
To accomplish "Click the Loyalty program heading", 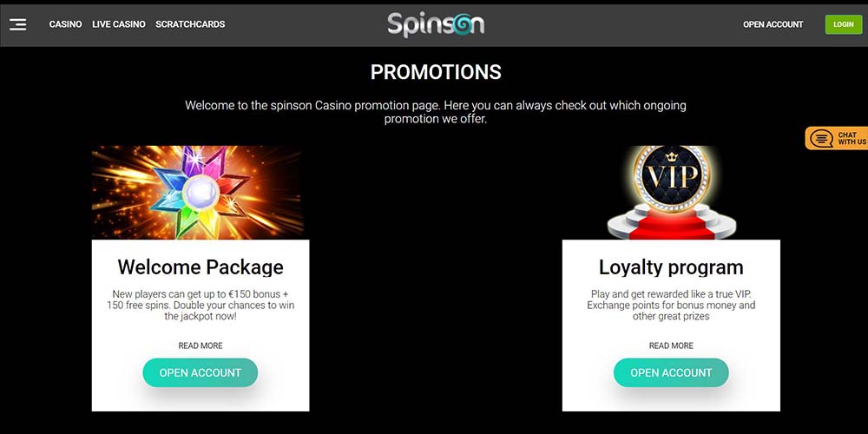I will coord(671,266).
